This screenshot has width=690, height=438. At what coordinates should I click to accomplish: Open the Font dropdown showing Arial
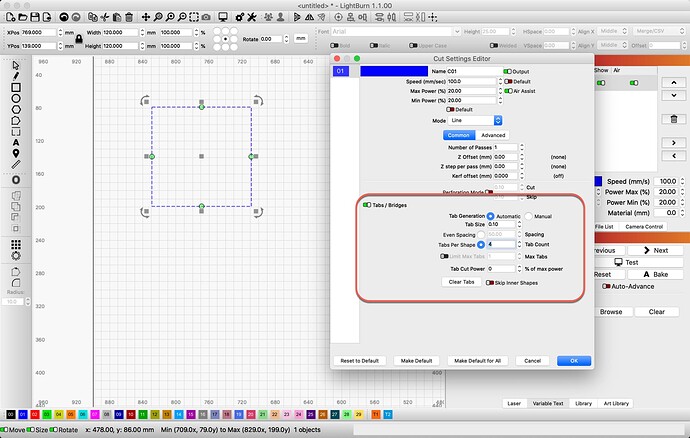[396, 31]
